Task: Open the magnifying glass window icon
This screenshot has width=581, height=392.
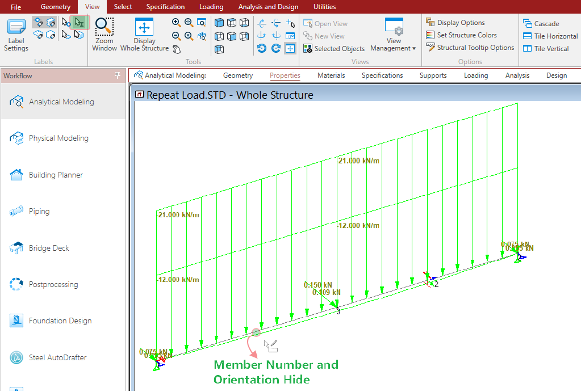Action: pos(202,23)
